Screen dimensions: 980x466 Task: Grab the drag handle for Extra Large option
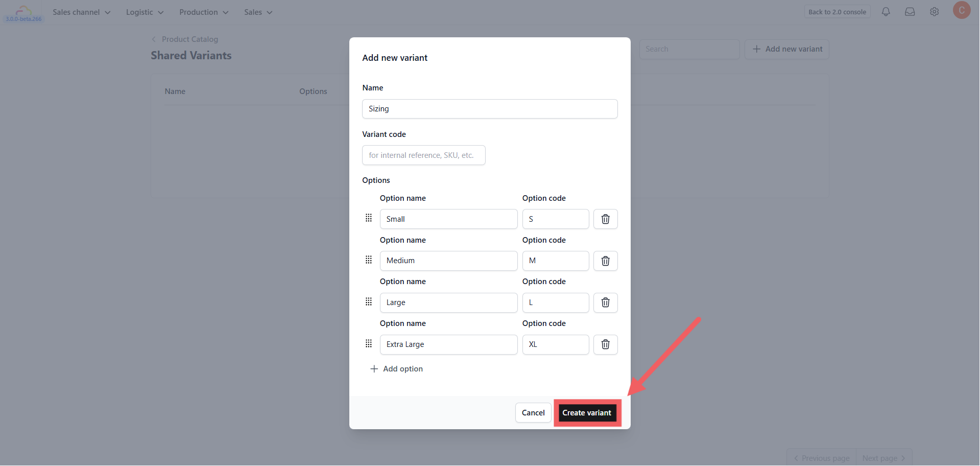[x=369, y=343]
